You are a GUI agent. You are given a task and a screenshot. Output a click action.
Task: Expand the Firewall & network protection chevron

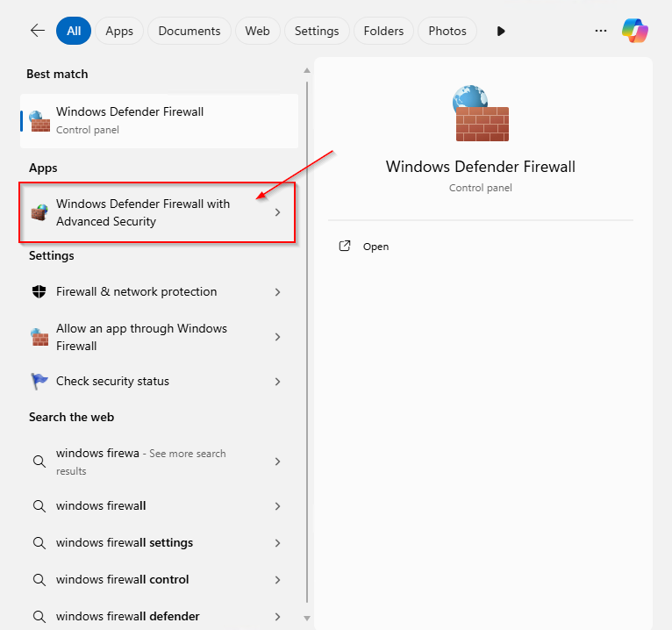click(x=277, y=292)
